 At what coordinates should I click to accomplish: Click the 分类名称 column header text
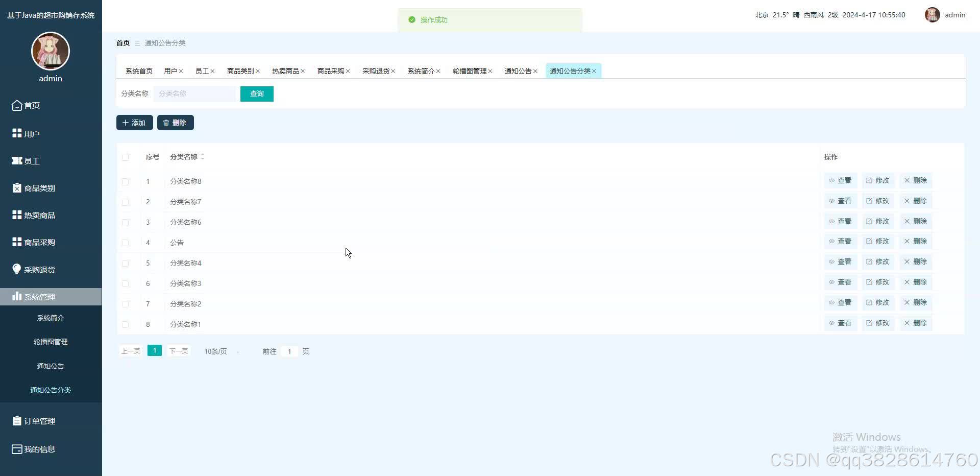pos(184,157)
